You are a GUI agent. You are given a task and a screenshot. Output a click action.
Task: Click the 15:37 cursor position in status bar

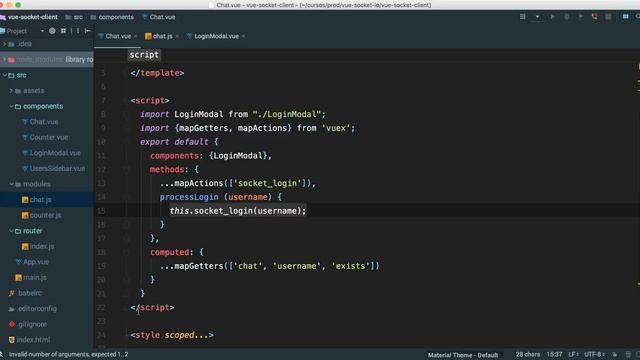[554, 354]
